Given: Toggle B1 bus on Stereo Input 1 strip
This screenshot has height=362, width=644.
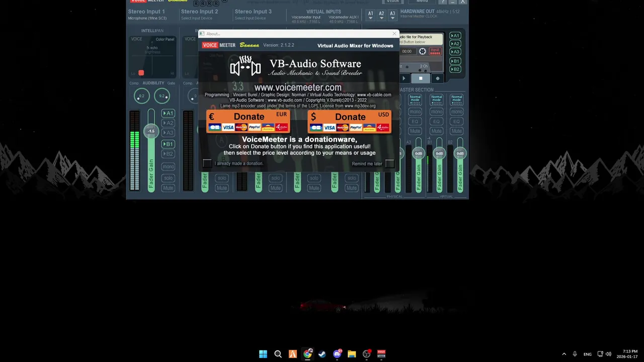Looking at the screenshot, I should pyautogui.click(x=168, y=144).
